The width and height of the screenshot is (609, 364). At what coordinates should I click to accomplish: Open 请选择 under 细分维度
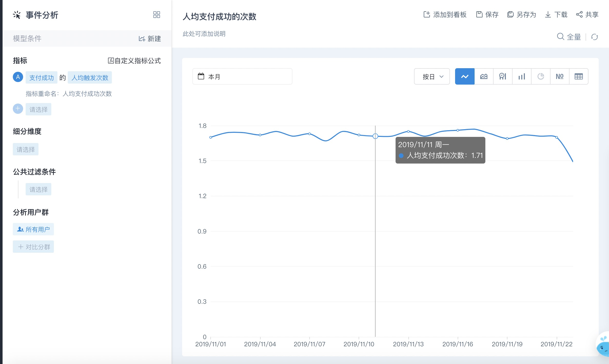(x=26, y=149)
